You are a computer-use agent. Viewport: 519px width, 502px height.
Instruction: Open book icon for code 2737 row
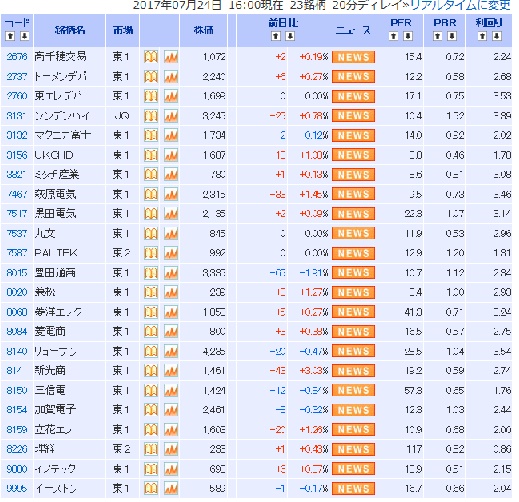tap(151, 77)
